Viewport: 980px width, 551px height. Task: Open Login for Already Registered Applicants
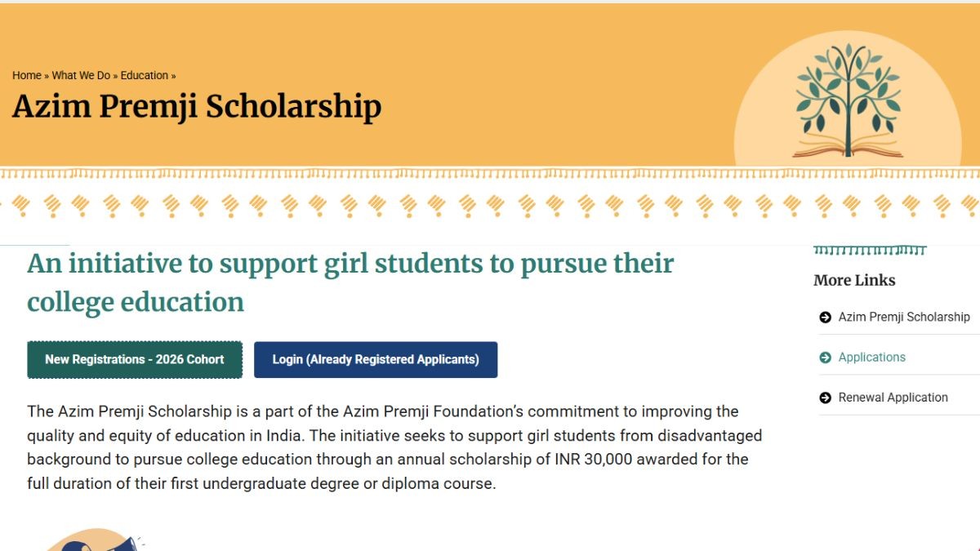(376, 360)
